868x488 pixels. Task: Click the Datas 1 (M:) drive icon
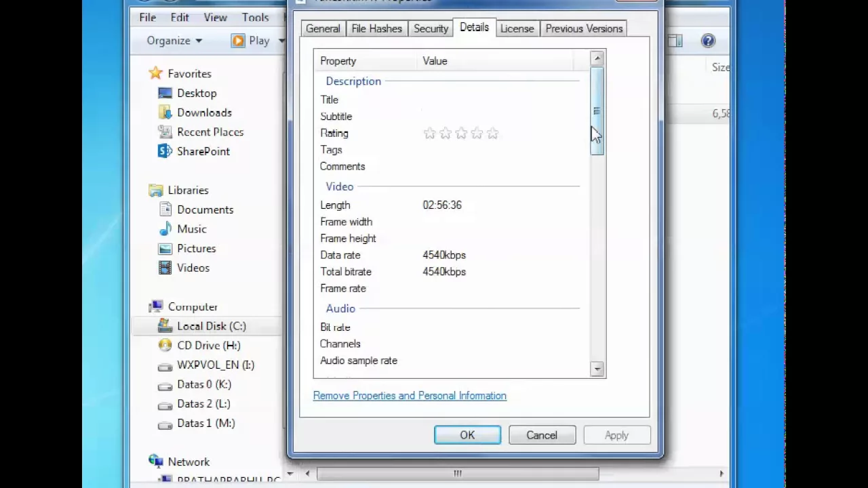click(x=165, y=424)
